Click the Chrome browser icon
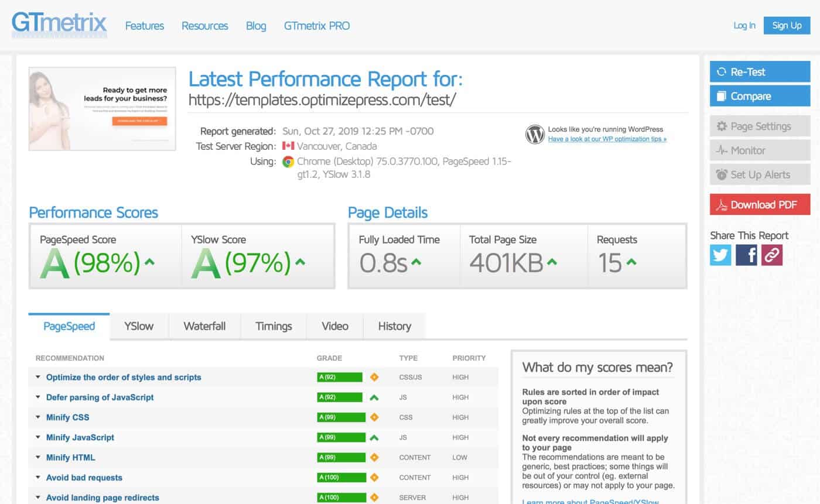Screen dimensions: 820x504 pos(288,162)
